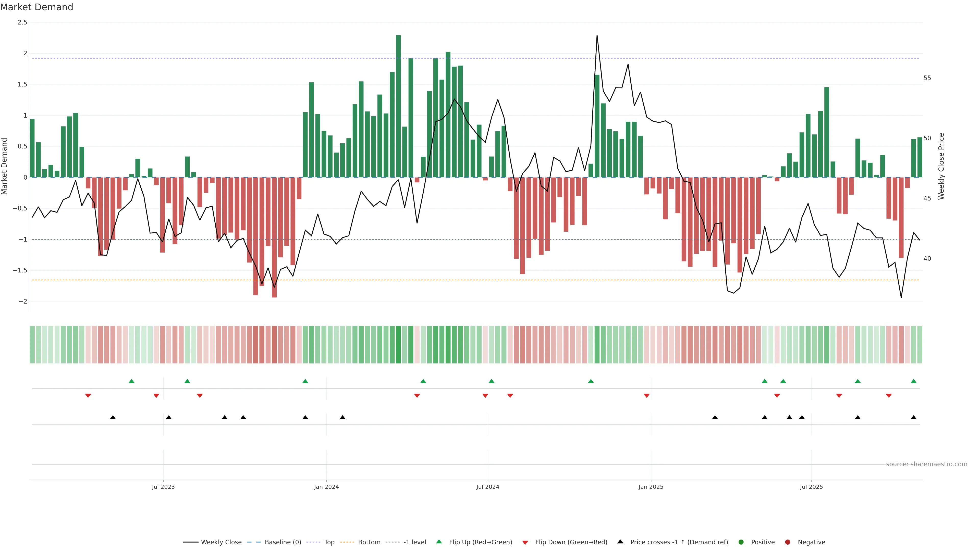Viewport: 980px width, 551px height.
Task: Click the tallest green demand bar
Action: (x=398, y=106)
